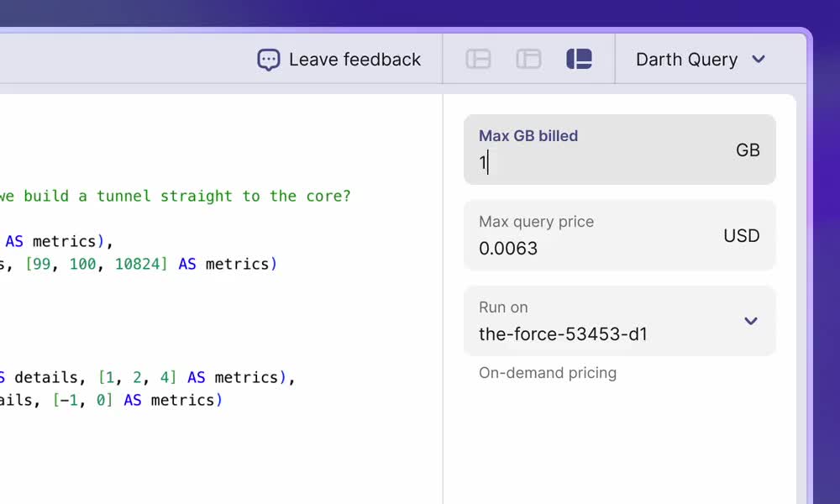Click the chevron next to Darth Query
Viewport: 840px width, 504px height.
coord(759,60)
